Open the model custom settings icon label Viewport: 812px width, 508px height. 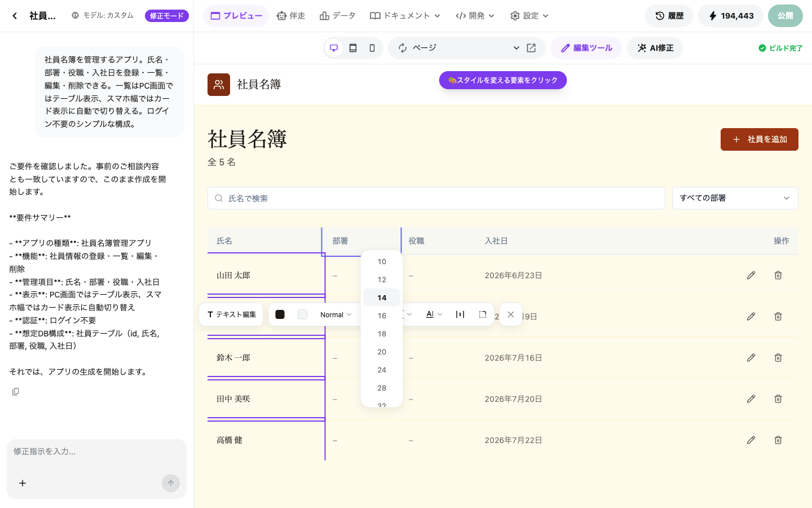pos(103,16)
